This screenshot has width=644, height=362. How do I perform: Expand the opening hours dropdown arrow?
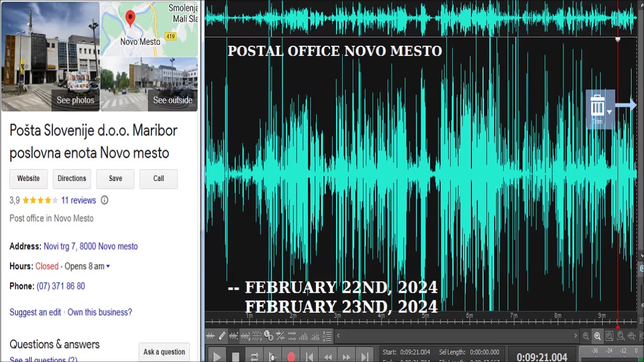click(x=108, y=266)
